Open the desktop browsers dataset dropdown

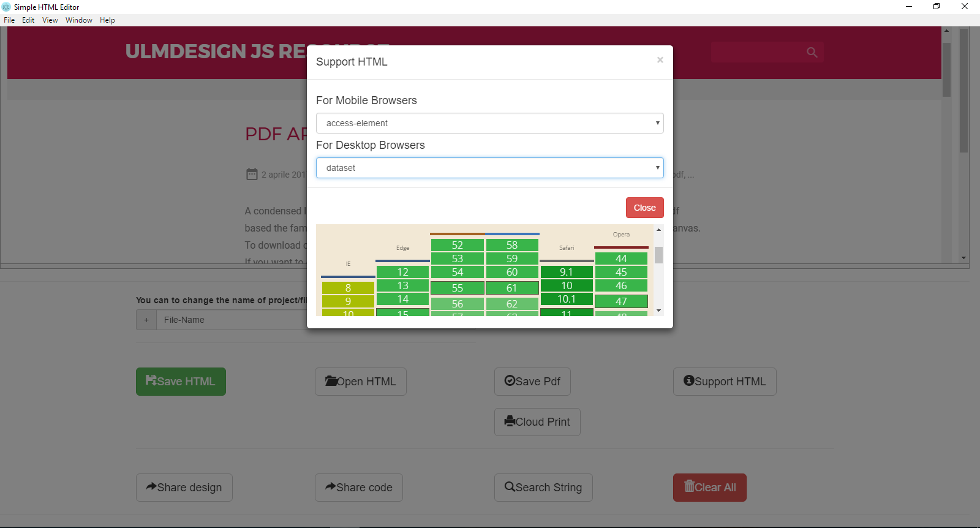tap(490, 168)
